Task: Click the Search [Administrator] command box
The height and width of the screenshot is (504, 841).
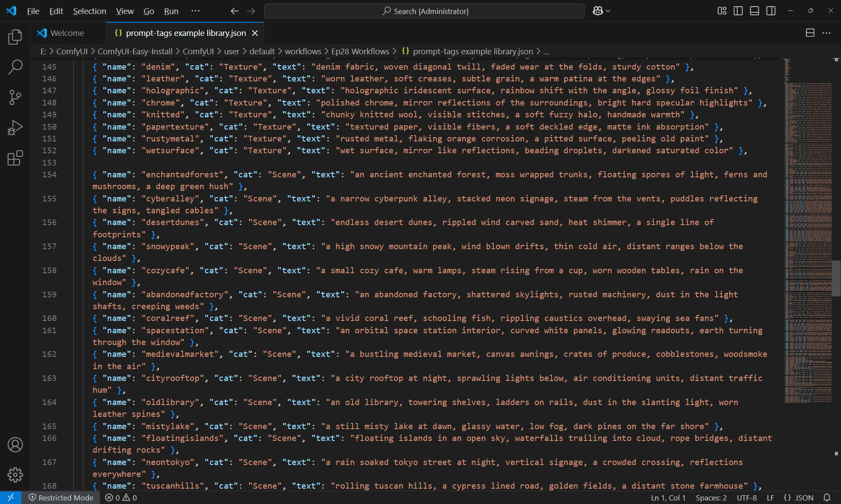Action: click(x=424, y=11)
